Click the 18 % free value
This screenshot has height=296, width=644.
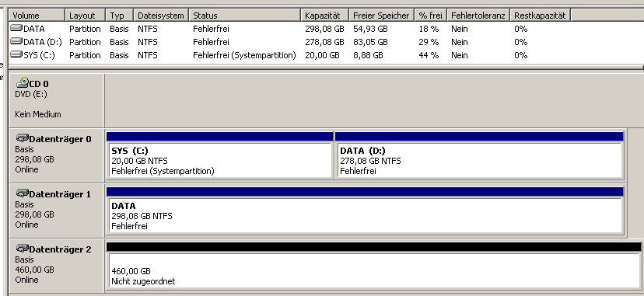[429, 29]
